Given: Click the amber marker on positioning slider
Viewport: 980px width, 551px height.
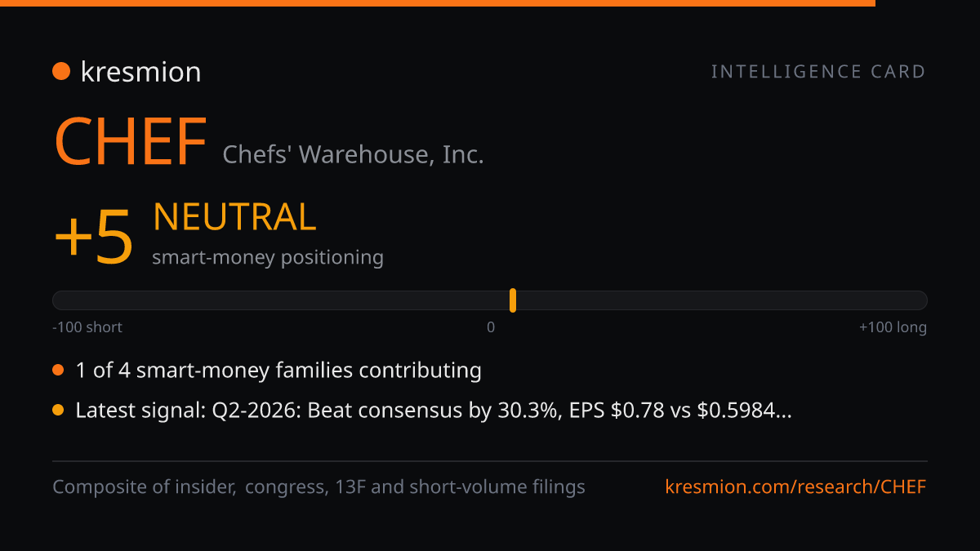Looking at the screenshot, I should click(x=513, y=300).
